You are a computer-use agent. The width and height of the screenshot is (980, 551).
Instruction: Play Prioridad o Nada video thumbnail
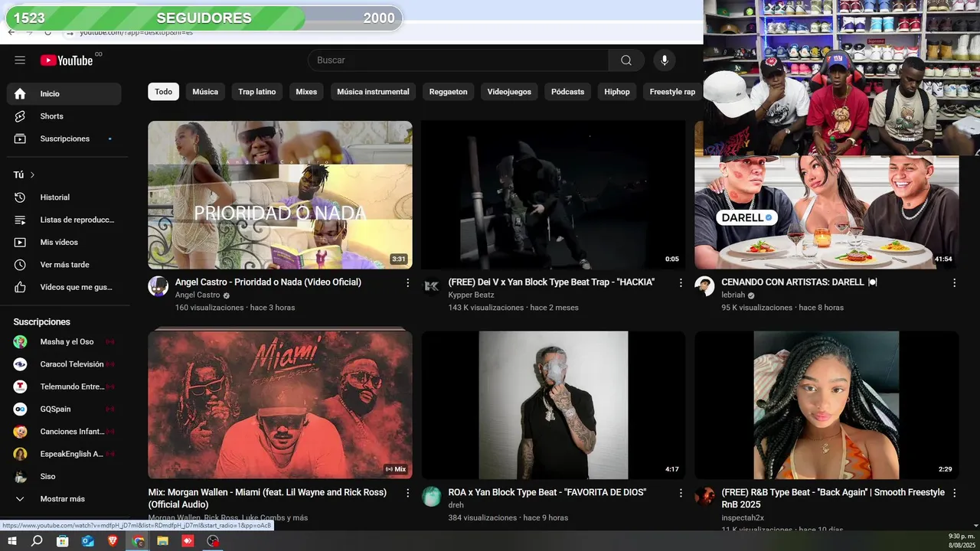tap(280, 195)
